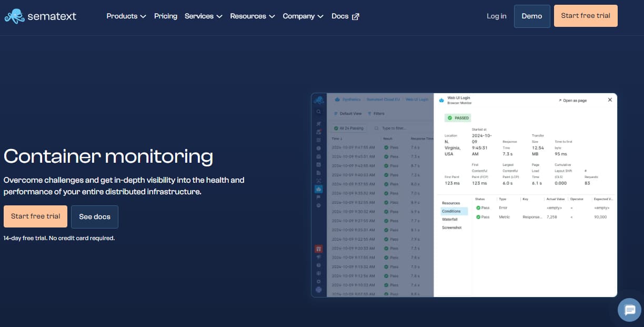
Task: Open the Docs link in the navigation
Action: pyautogui.click(x=345, y=16)
